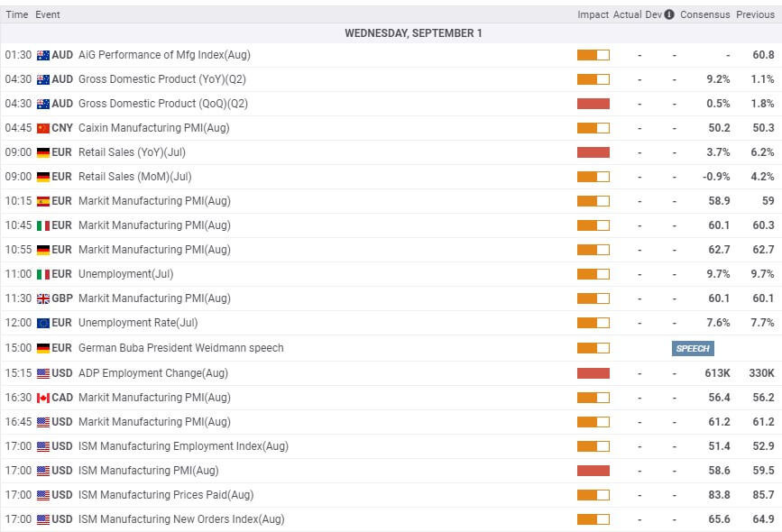
Task: Click China flag in Caixin Manufacturing row
Action: (43, 129)
